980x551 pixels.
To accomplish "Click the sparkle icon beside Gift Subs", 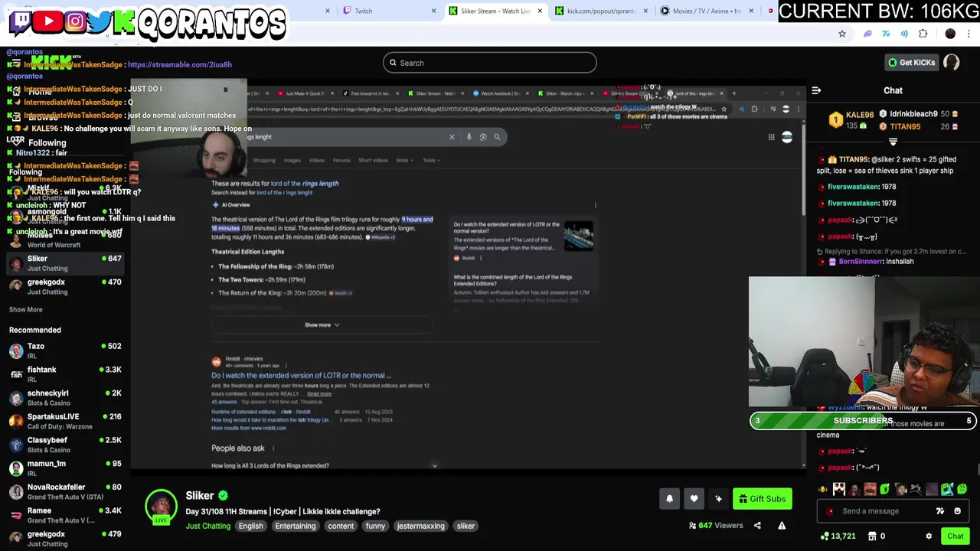I will (x=718, y=499).
